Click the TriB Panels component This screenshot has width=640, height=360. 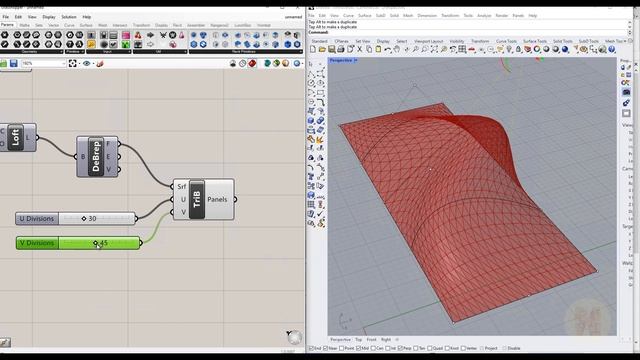click(204, 199)
